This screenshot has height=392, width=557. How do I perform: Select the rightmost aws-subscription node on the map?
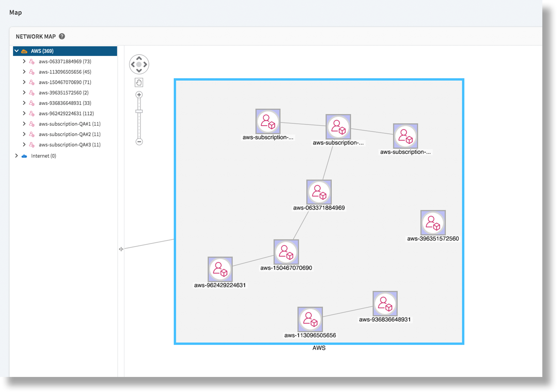(405, 136)
